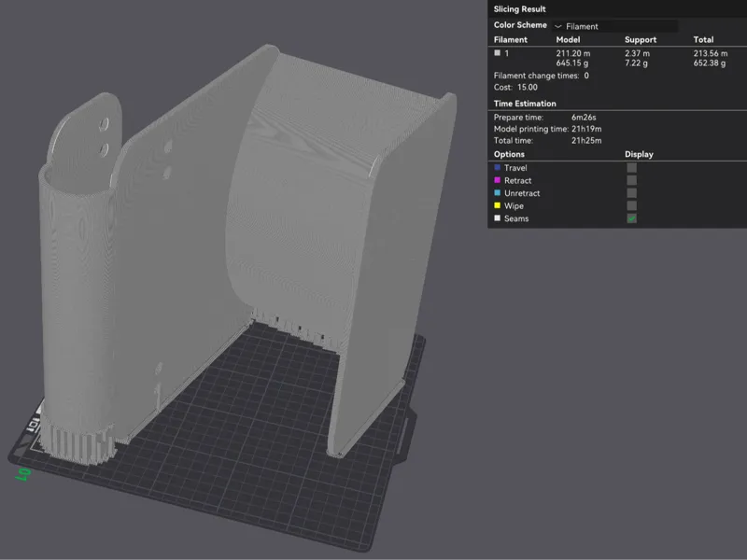Click the Total column header
The width and height of the screenshot is (747, 560).
tap(703, 39)
